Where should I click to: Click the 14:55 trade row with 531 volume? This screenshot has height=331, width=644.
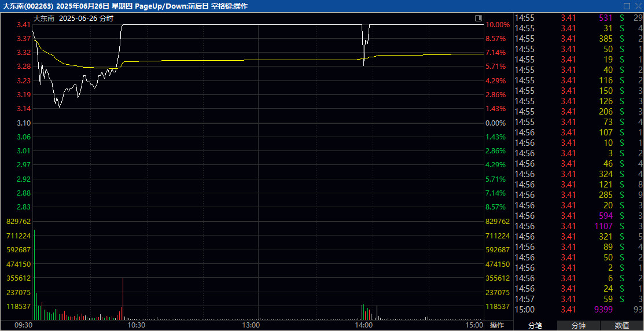(x=579, y=18)
